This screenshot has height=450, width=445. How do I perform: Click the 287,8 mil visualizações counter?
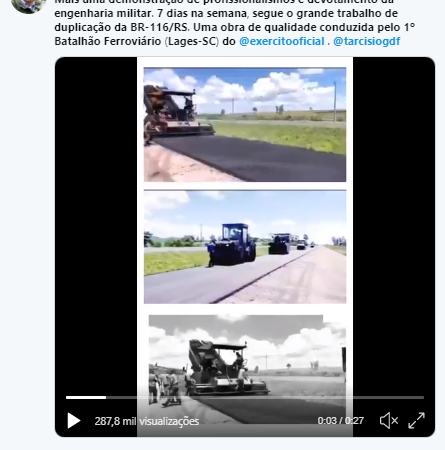(147, 421)
